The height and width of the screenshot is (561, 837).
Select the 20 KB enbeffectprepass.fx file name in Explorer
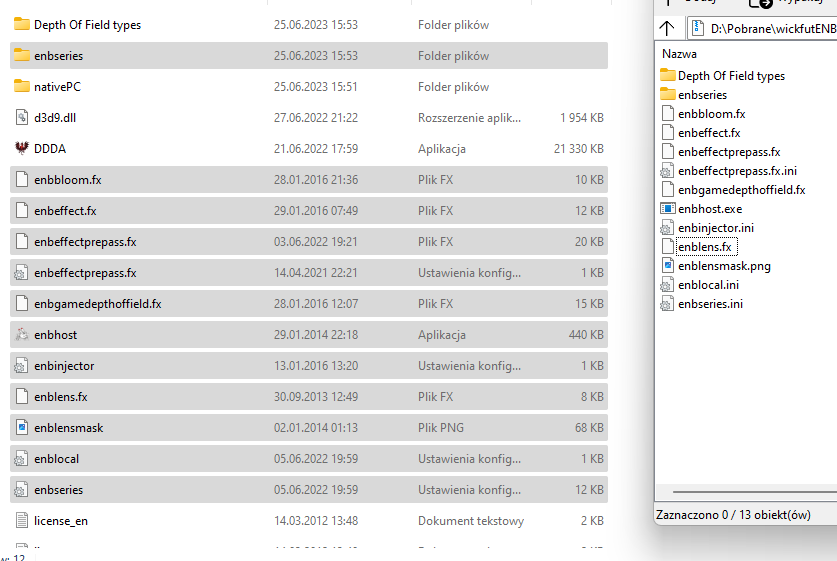[85, 242]
